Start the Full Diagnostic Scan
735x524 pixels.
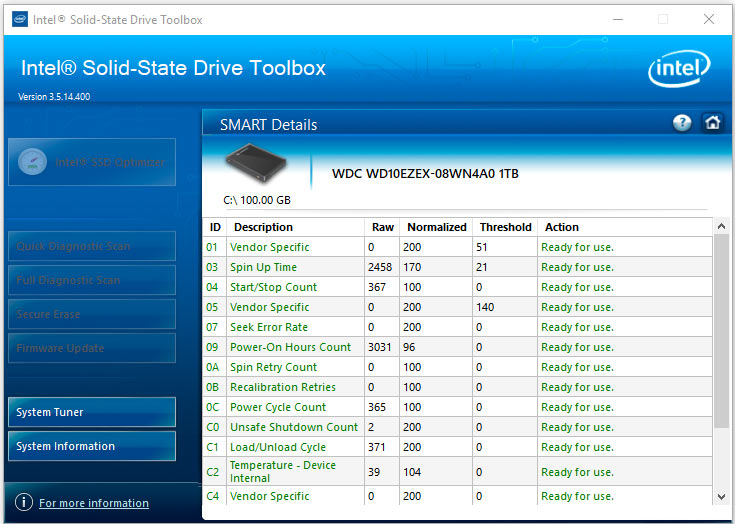tap(92, 280)
